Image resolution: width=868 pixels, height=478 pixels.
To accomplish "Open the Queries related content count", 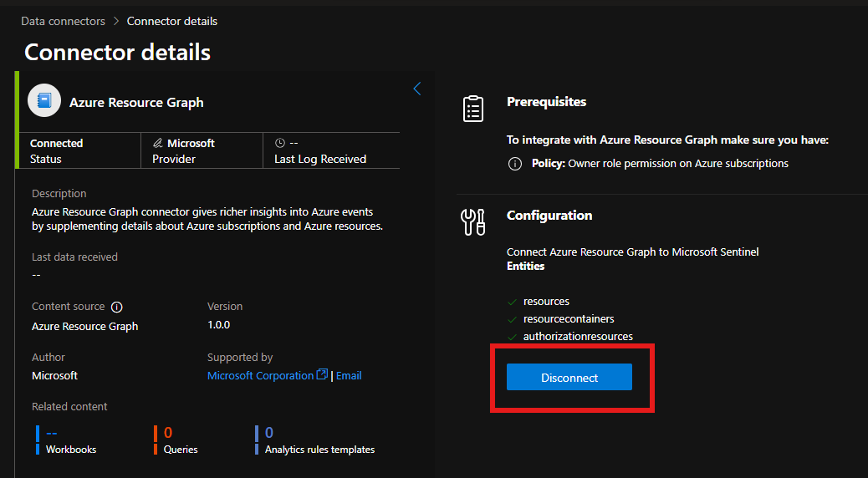I will point(168,433).
